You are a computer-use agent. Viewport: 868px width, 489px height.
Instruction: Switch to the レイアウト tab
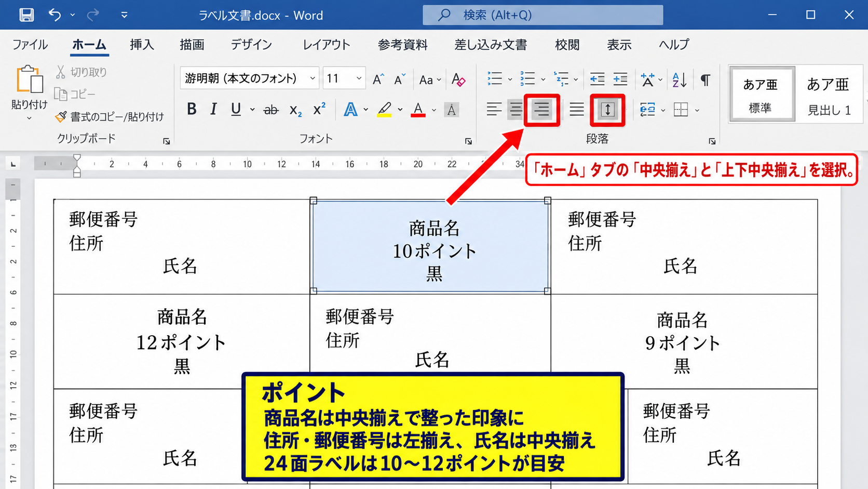(x=326, y=45)
